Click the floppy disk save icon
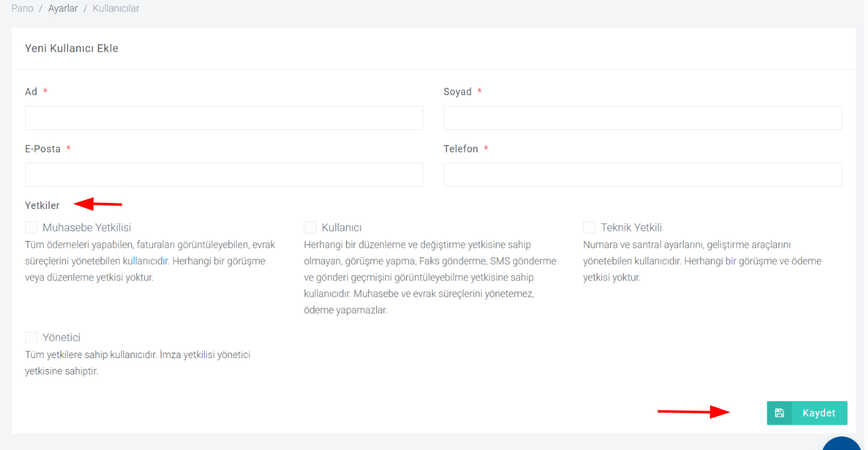 coord(780,413)
